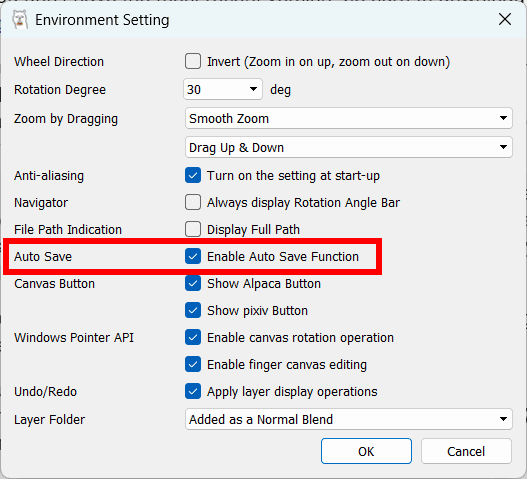Enable Always display Rotation Angle Bar
The height and width of the screenshot is (479, 527).
tap(193, 203)
